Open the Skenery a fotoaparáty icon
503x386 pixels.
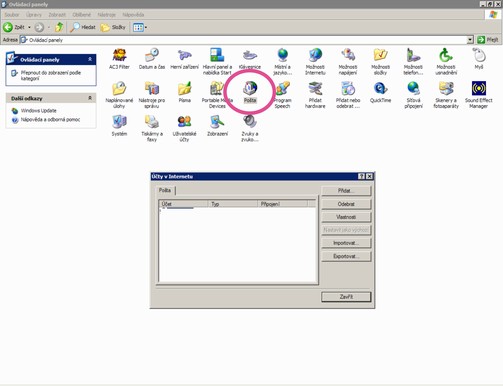(x=446, y=95)
